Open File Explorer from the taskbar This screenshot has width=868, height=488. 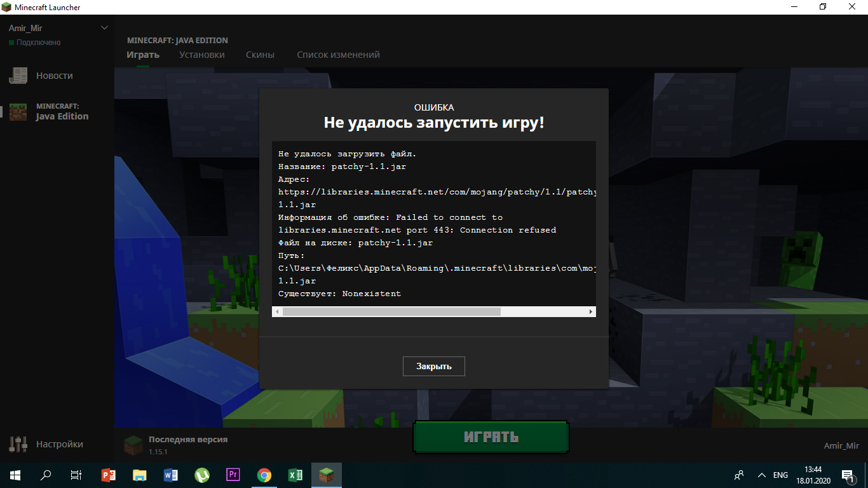[x=140, y=475]
